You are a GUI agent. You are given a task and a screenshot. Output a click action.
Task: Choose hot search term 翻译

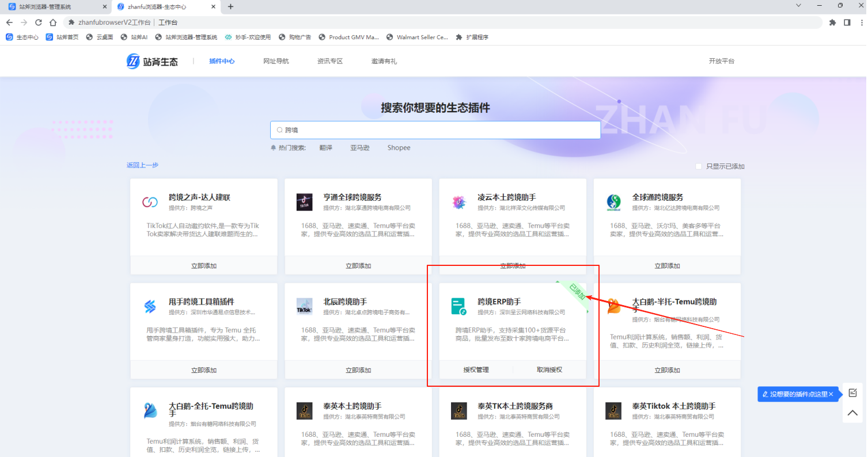pos(326,148)
